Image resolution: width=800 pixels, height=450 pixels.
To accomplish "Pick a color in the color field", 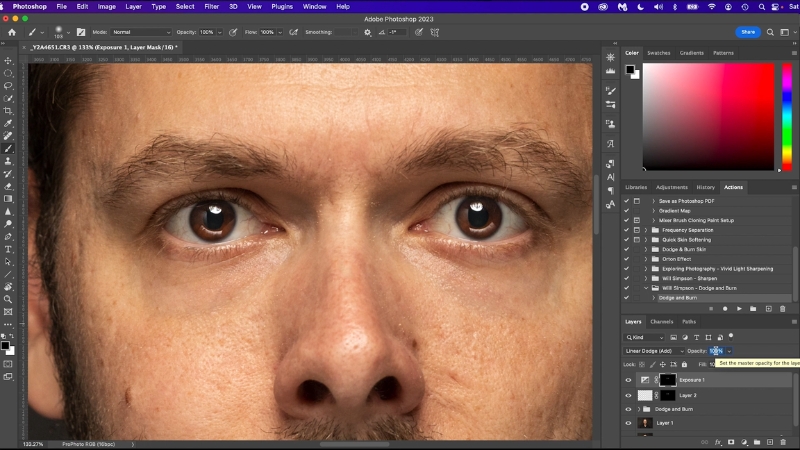I will pyautogui.click(x=708, y=117).
